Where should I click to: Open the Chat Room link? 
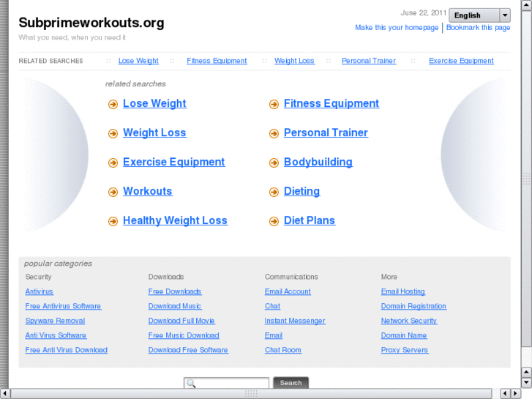[x=283, y=350]
